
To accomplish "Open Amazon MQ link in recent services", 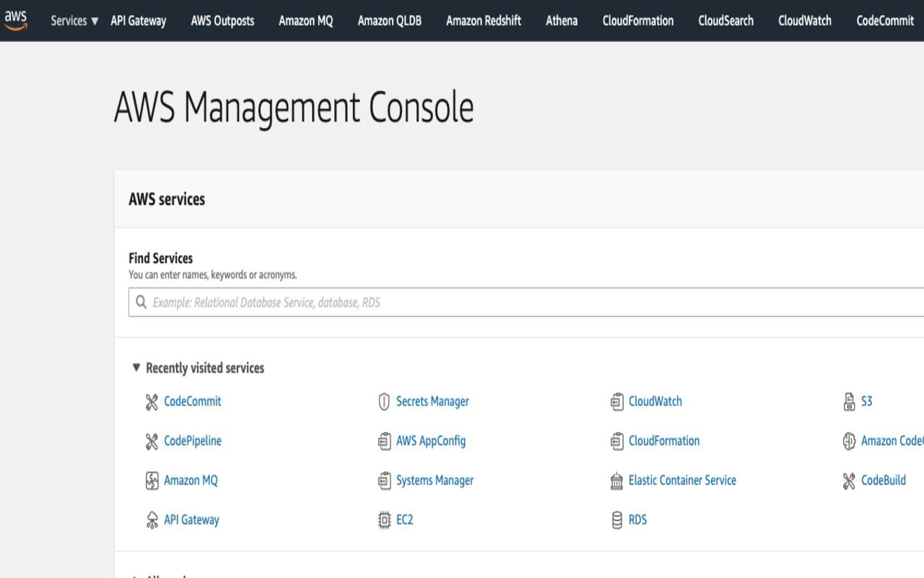I will pos(191,480).
